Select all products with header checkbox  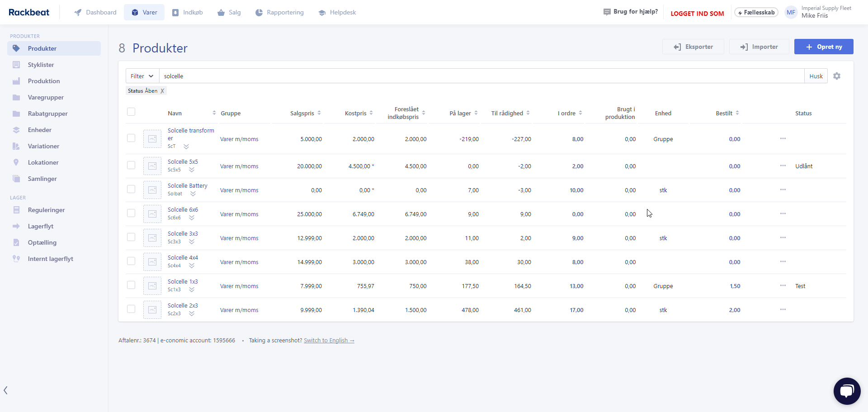pyautogui.click(x=131, y=112)
